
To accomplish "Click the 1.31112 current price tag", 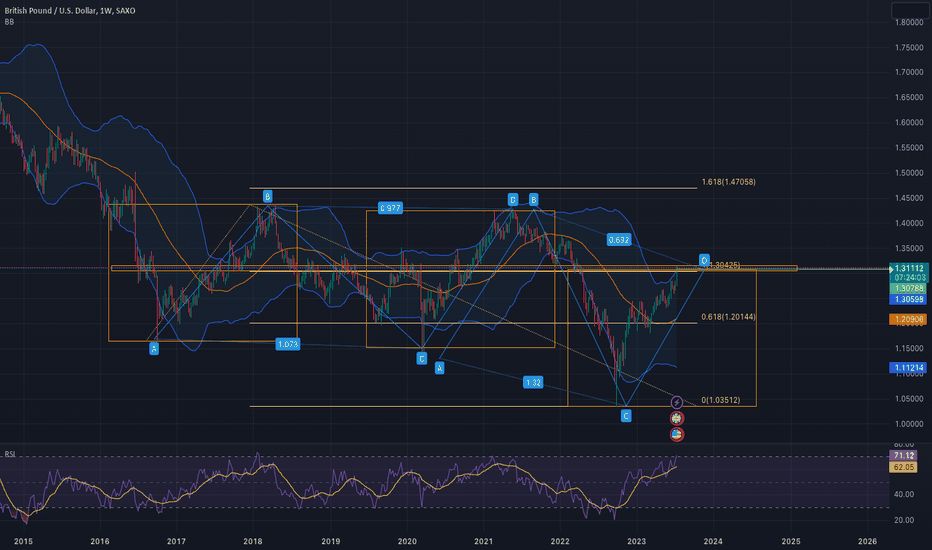I will point(909,268).
